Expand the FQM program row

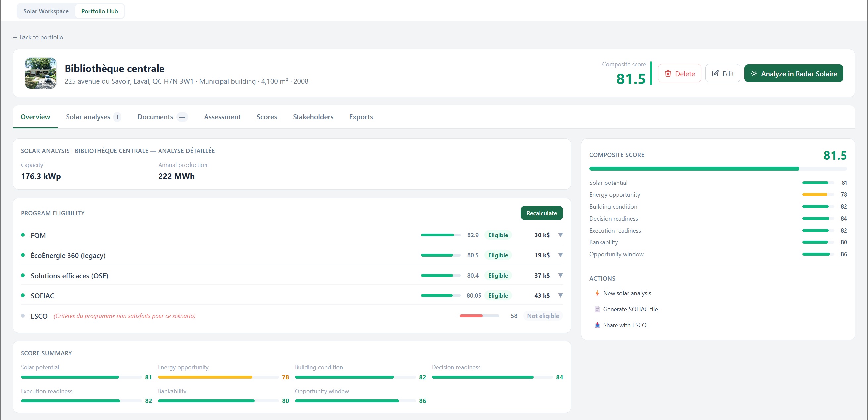[x=560, y=235]
